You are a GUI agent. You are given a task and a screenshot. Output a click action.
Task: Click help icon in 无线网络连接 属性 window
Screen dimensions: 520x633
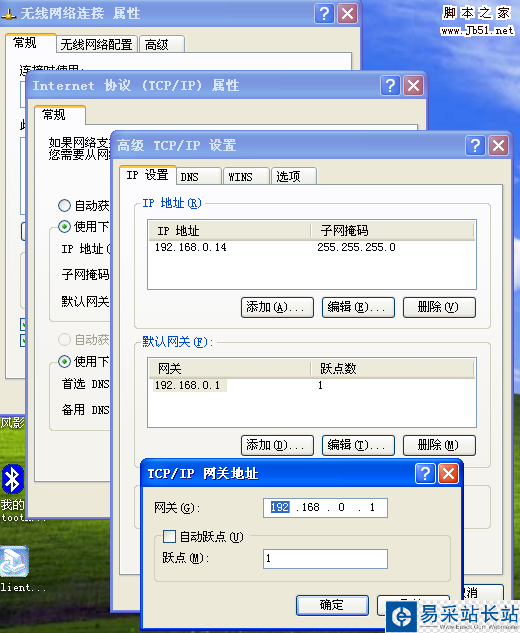[x=324, y=14]
